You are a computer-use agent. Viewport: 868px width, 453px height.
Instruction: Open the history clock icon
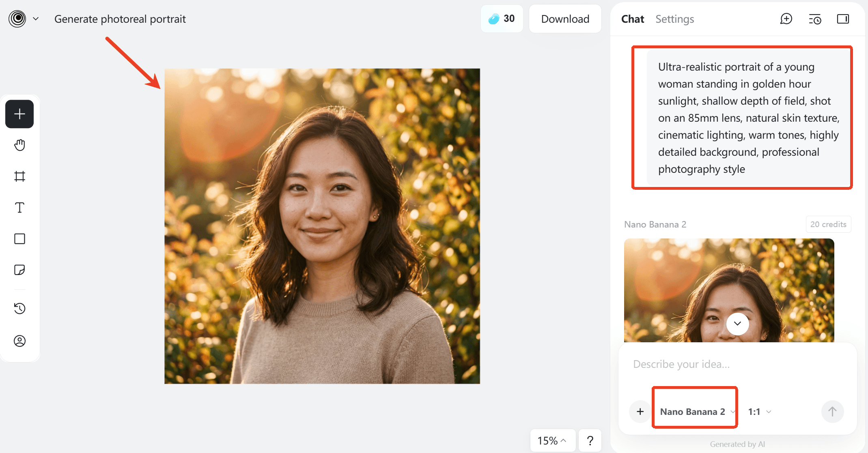pos(19,309)
